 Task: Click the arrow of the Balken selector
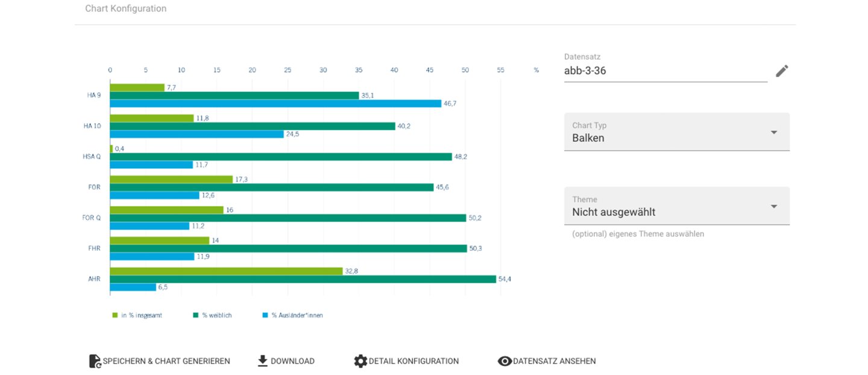coord(774,133)
